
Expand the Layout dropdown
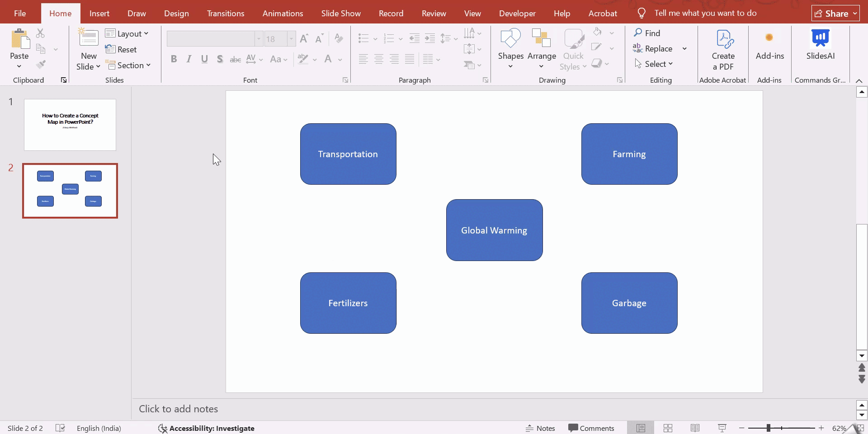click(x=127, y=34)
